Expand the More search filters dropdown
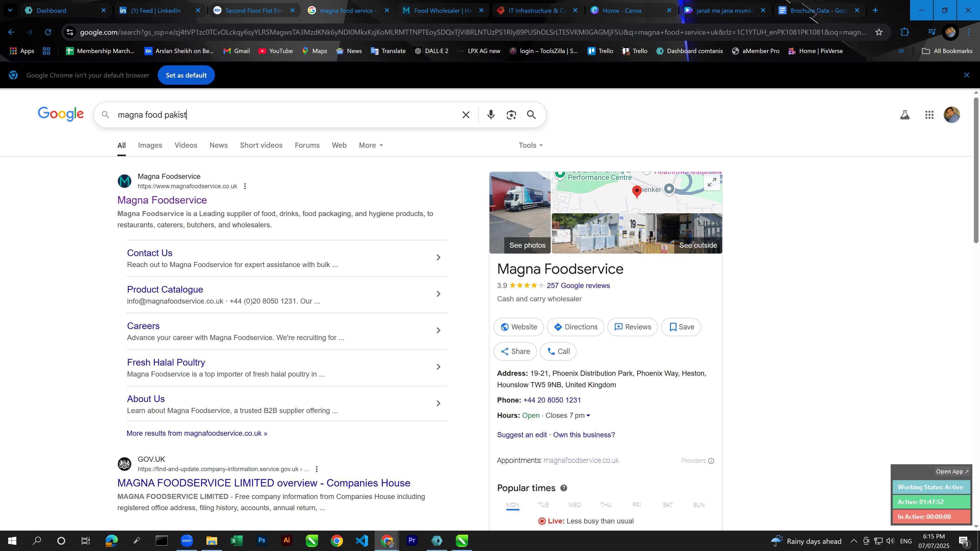Screen dimensions: 980x551 (371, 145)
